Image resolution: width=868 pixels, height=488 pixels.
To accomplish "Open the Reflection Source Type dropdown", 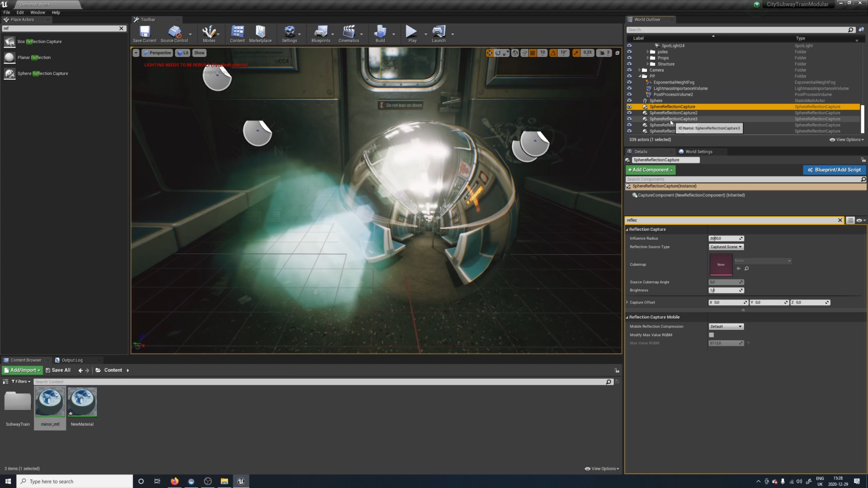I will tap(726, 247).
